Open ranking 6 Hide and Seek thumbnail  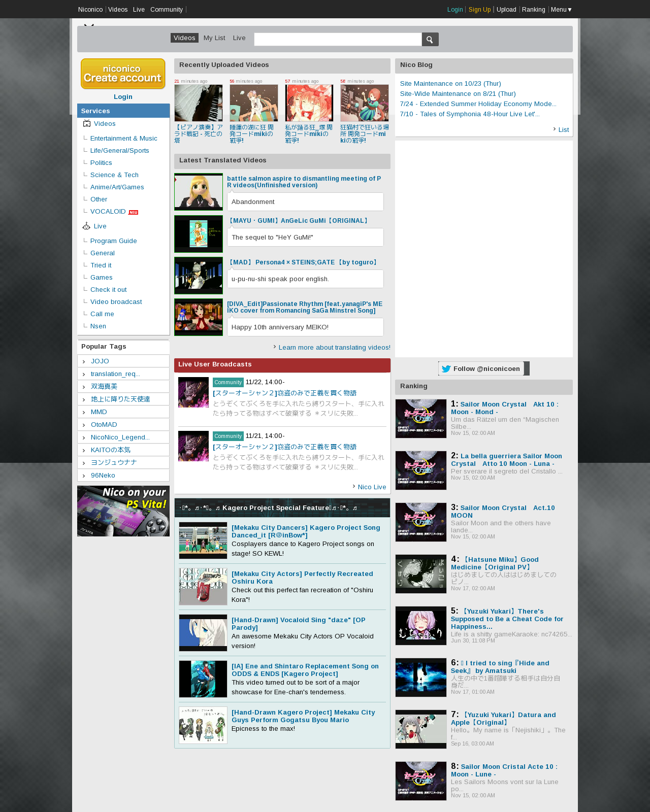[x=421, y=678]
